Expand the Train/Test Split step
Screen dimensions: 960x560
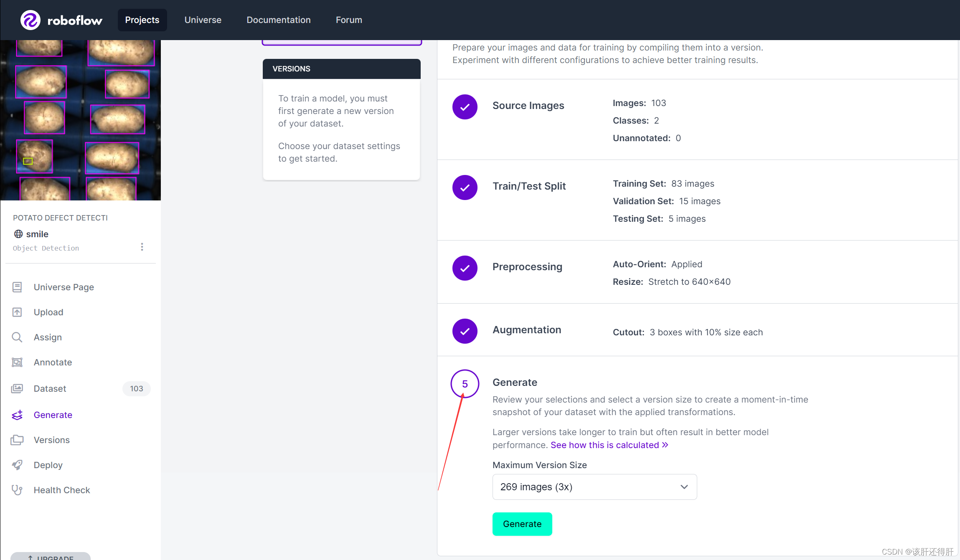click(528, 186)
